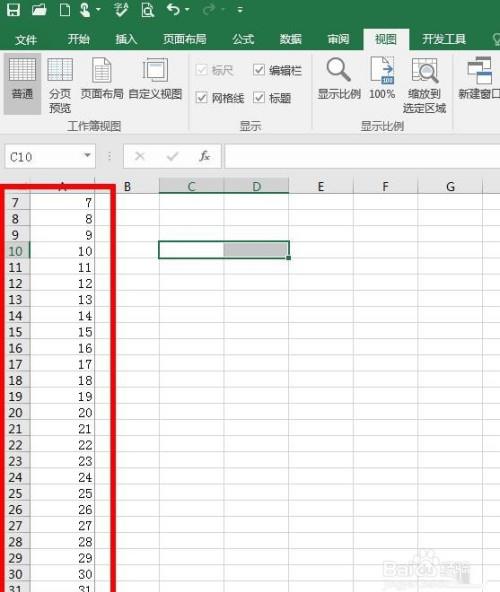
Task: Select column D header
Action: coord(256,186)
